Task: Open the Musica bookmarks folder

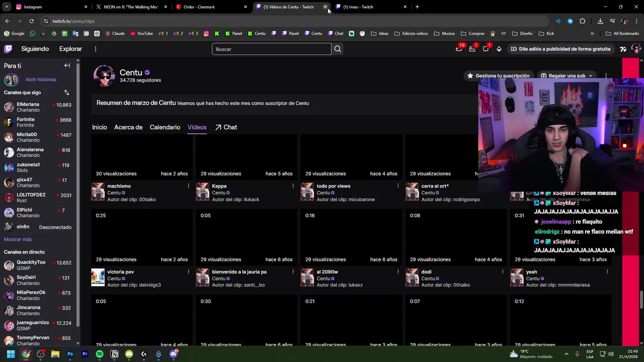Action: pos(444,34)
